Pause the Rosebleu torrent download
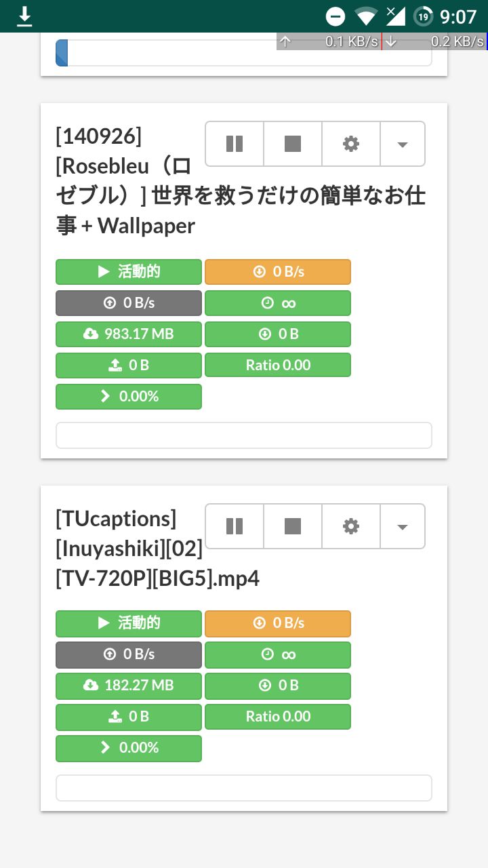 coord(235,144)
